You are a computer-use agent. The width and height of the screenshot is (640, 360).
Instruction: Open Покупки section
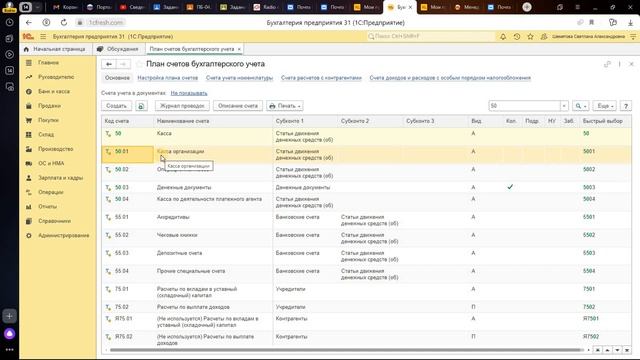coord(49,120)
